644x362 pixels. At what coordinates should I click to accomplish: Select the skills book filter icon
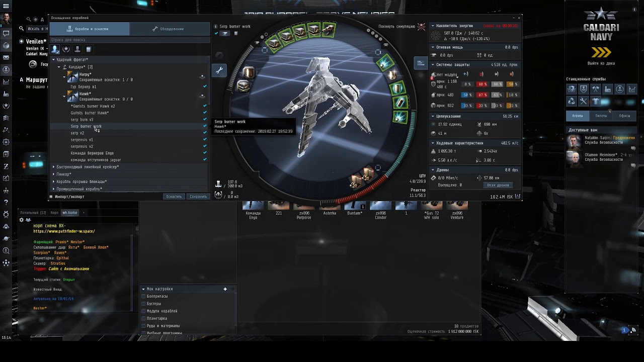88,49
